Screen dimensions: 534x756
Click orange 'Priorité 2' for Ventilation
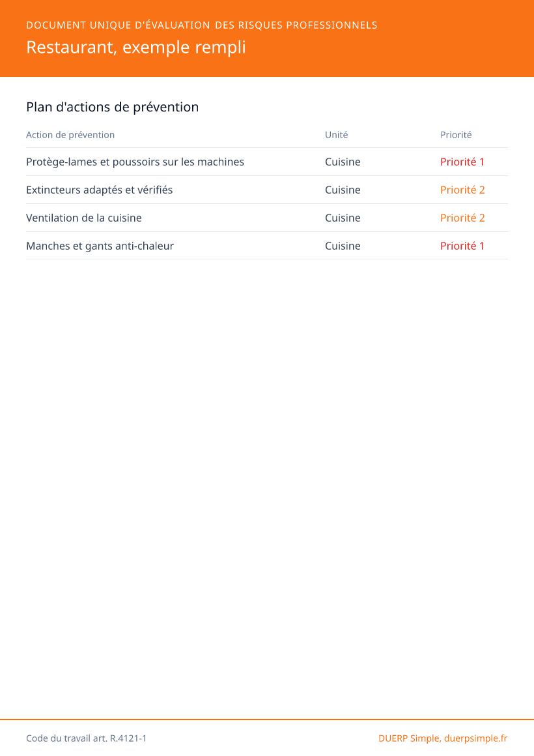point(462,218)
